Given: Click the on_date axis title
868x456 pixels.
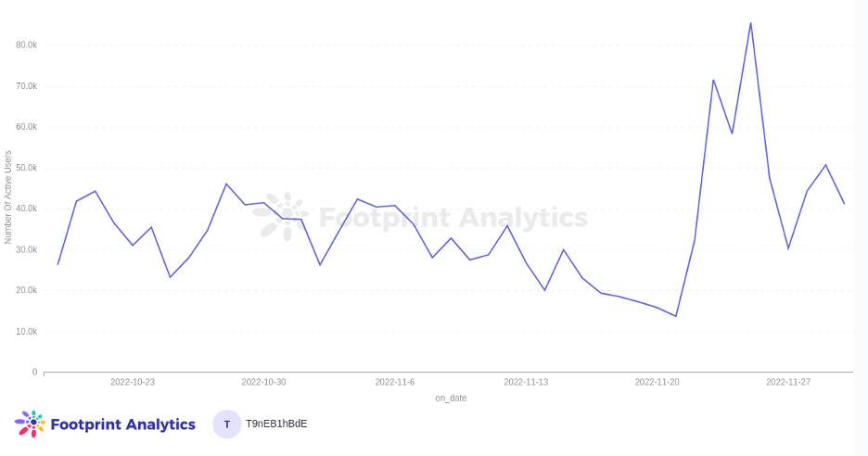Looking at the screenshot, I should 451,399.
